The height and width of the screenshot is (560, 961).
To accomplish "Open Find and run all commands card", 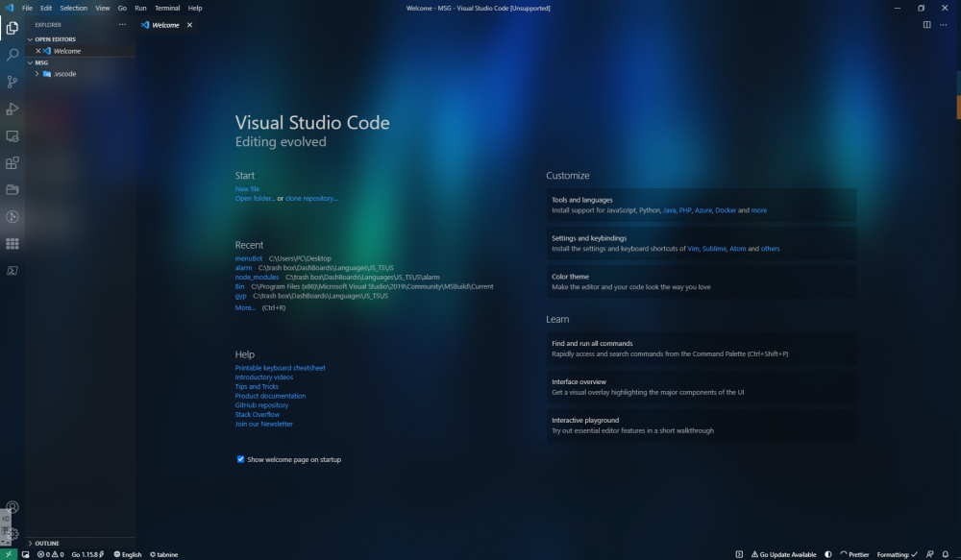I will tap(702, 349).
